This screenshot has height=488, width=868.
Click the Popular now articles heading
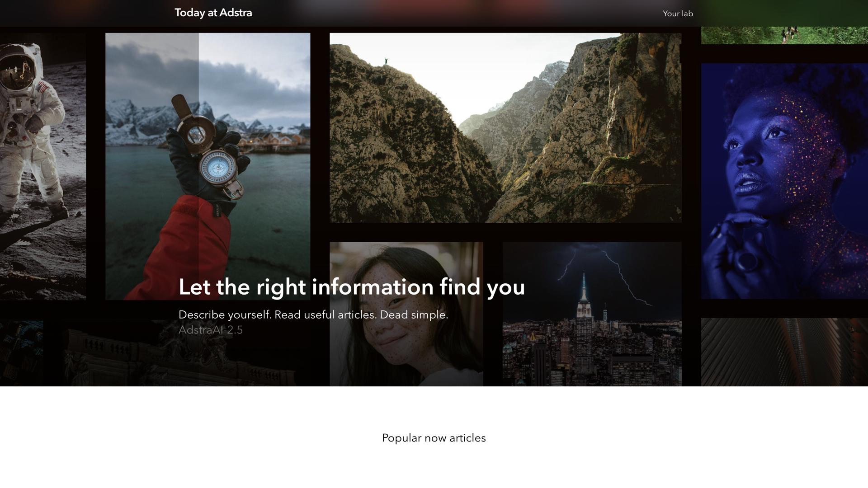point(434,438)
